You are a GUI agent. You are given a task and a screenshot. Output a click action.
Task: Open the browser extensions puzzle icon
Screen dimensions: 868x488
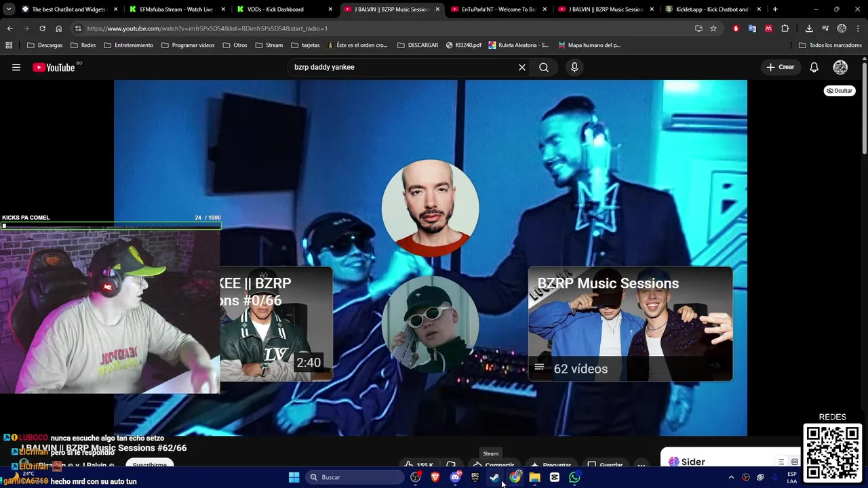pos(785,28)
